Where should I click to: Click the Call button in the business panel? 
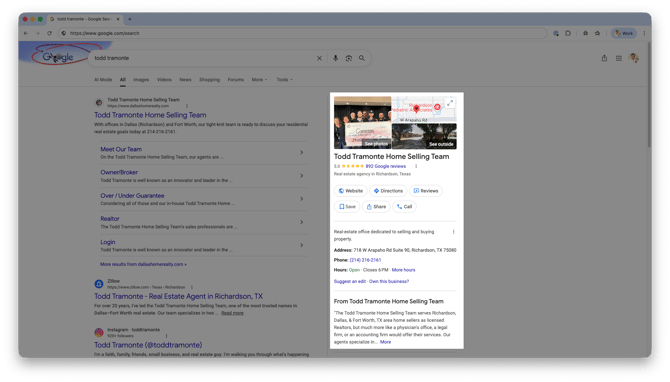(x=404, y=207)
